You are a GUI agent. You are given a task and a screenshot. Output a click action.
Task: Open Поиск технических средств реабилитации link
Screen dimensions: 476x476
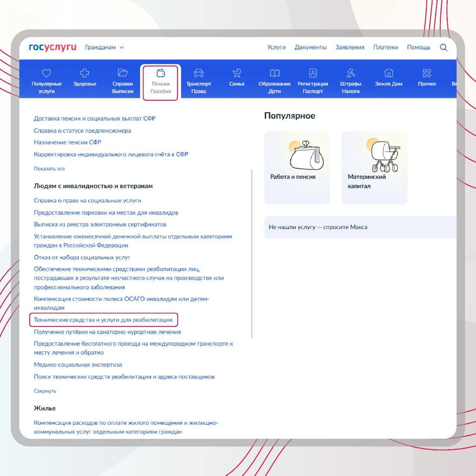(124, 377)
